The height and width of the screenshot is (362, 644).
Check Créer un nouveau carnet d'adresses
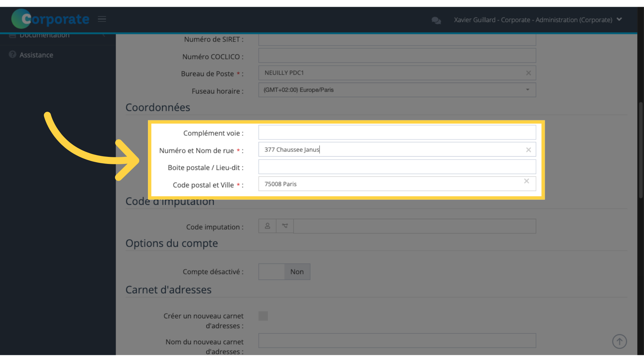click(x=263, y=316)
